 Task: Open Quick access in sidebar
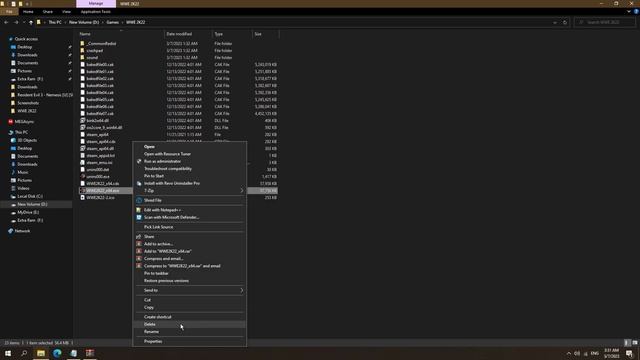click(x=26, y=39)
